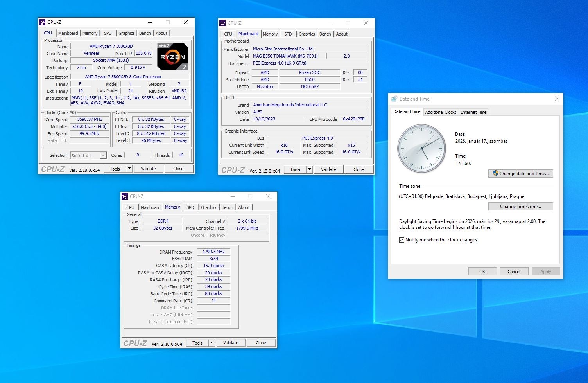Image resolution: width=588 pixels, height=383 pixels.
Task: Switch to the CPU tab in the Memory window
Action: click(131, 207)
